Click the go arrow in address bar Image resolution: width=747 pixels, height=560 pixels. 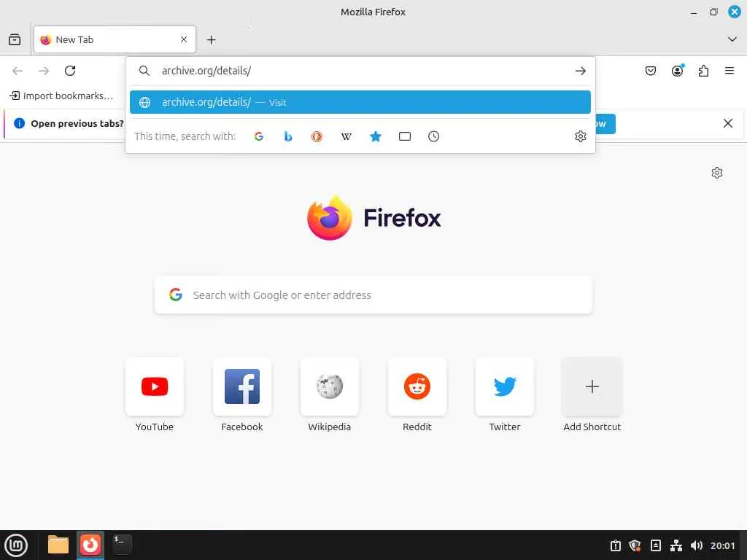point(580,71)
